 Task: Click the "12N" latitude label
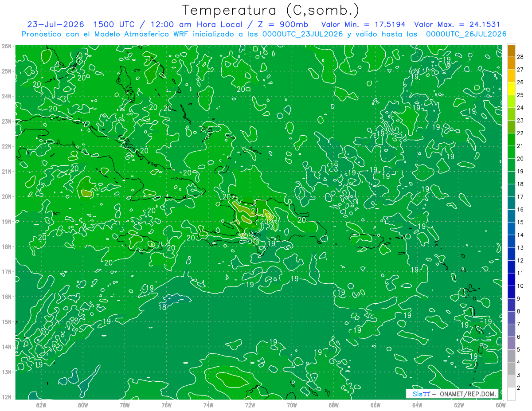(7, 397)
